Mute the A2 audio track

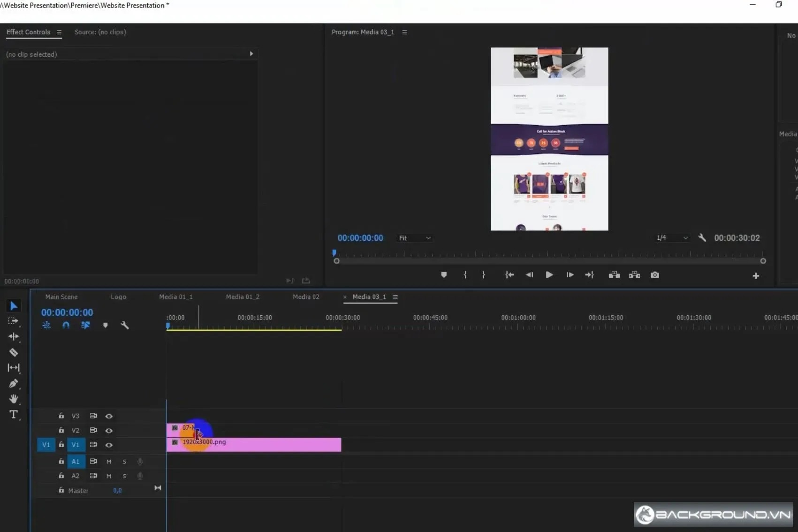click(109, 476)
